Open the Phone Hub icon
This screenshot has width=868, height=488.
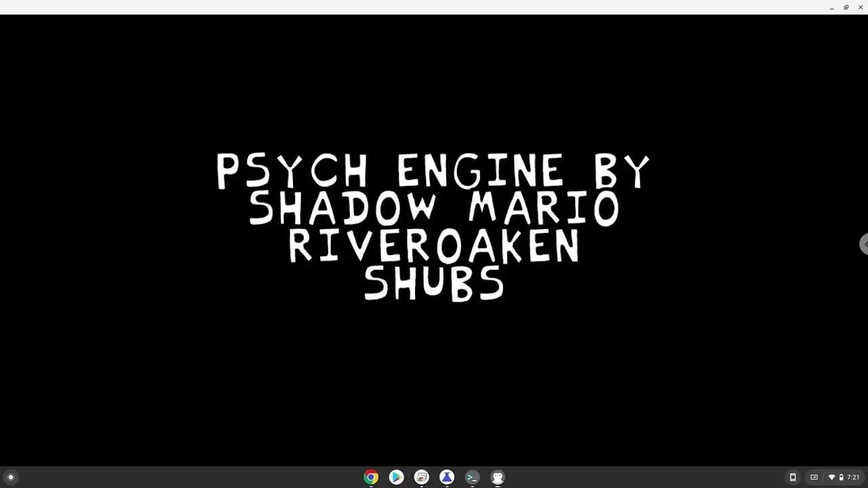(793, 477)
